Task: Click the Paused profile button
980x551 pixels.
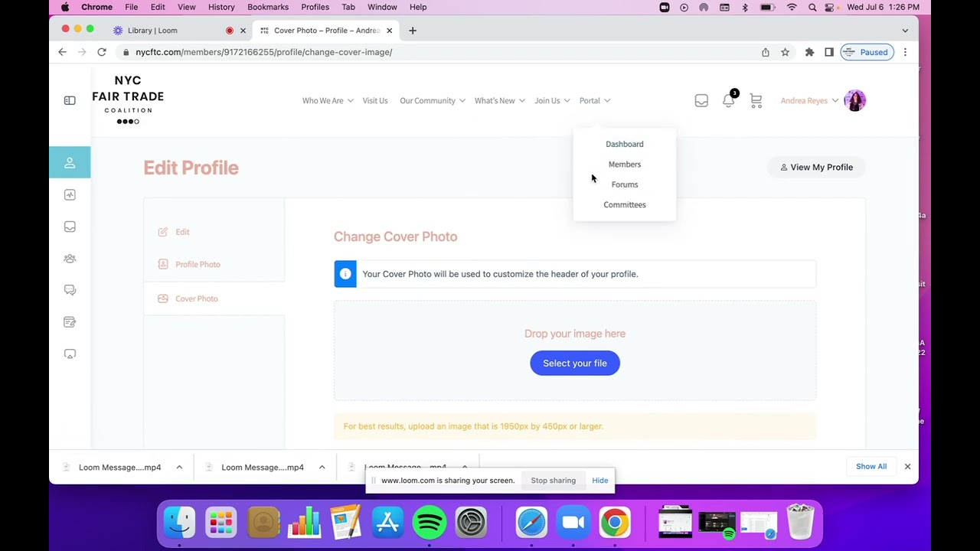Action: 867,52
